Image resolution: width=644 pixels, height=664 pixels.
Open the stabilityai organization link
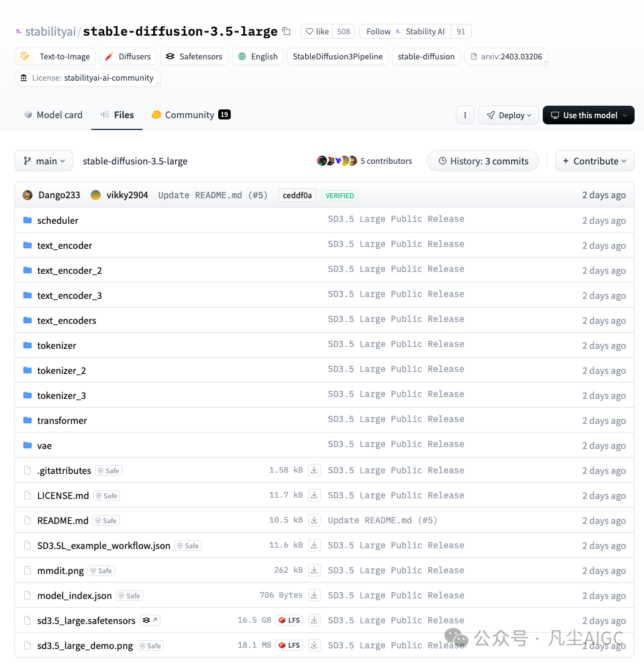click(51, 31)
